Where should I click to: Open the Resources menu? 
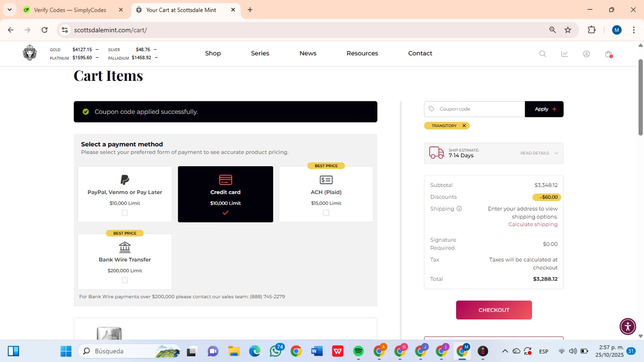tap(362, 53)
